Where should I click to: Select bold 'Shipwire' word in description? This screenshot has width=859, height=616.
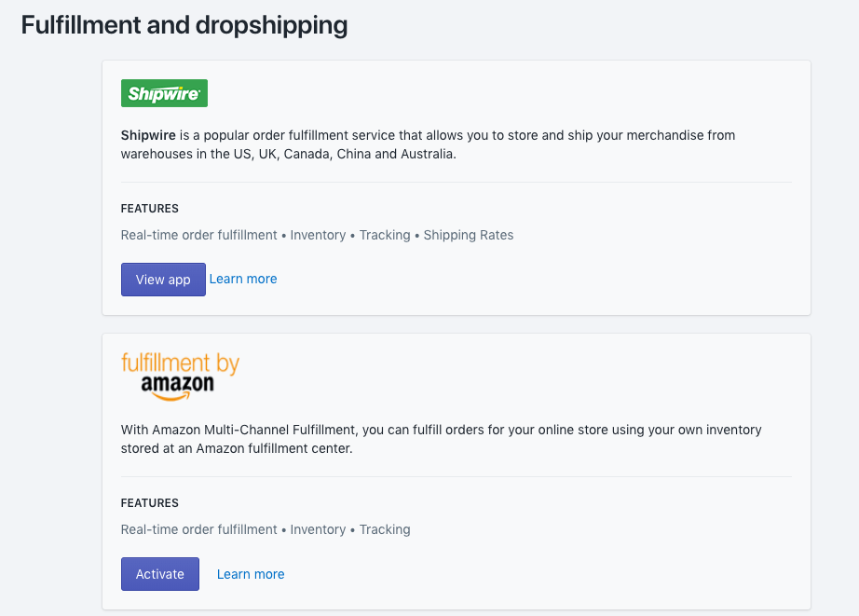(148, 135)
